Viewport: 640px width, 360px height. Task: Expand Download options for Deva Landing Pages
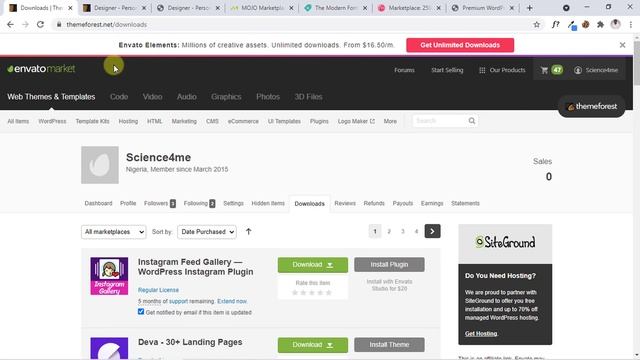click(x=313, y=345)
